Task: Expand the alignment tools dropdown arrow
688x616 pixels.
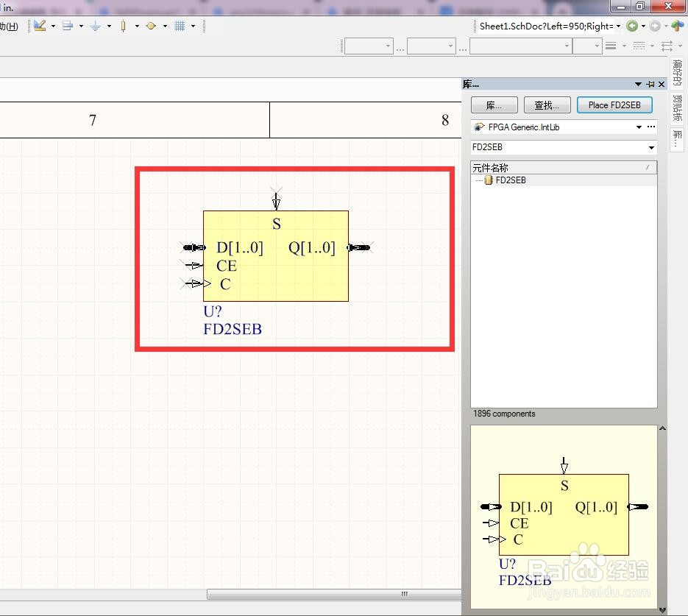Action: (81, 26)
